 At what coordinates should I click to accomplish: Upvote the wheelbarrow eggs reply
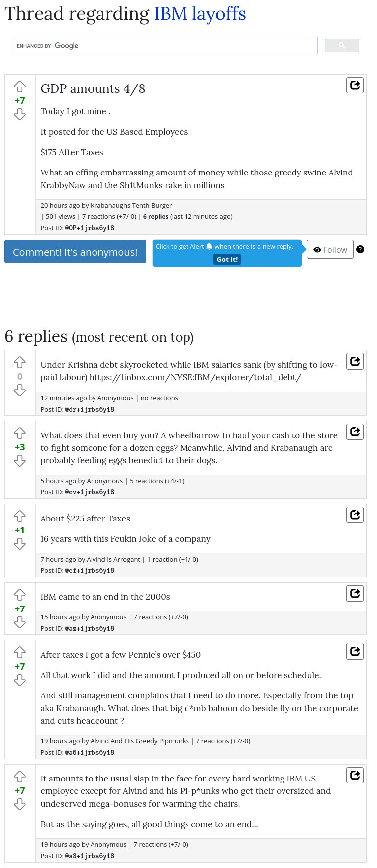tap(20, 433)
